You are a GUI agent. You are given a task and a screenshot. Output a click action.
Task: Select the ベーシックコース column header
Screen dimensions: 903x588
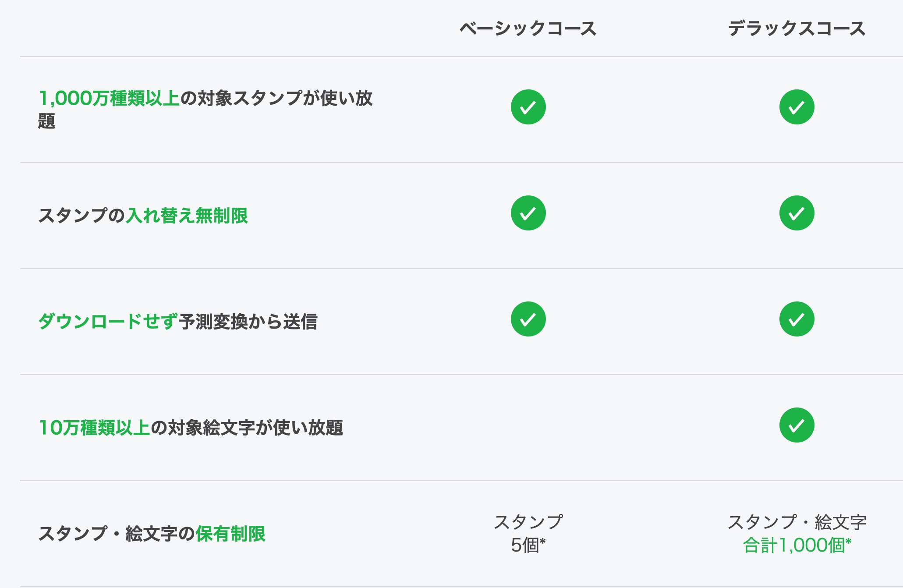(528, 28)
